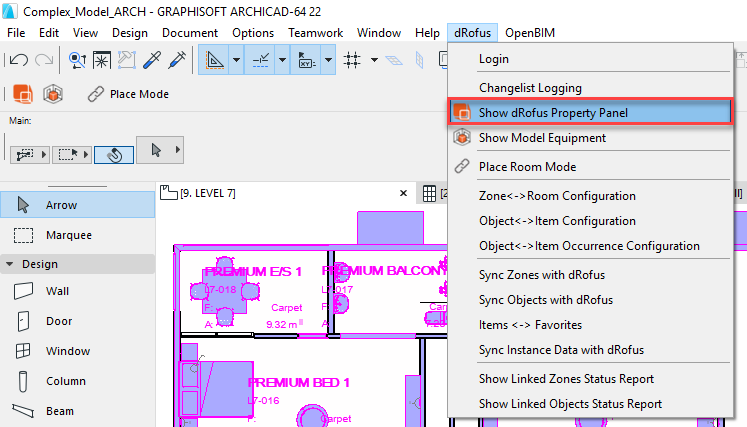Click the Pick Up Parameters eyedropper
Viewport: 747px width, 427px height.
152,60
